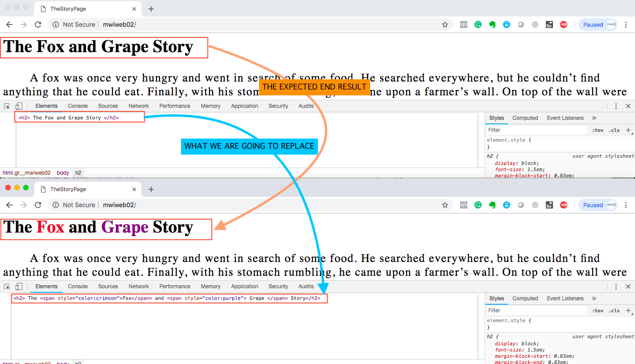
Task: Open a new tab in the lower browser window
Action: click(151, 189)
